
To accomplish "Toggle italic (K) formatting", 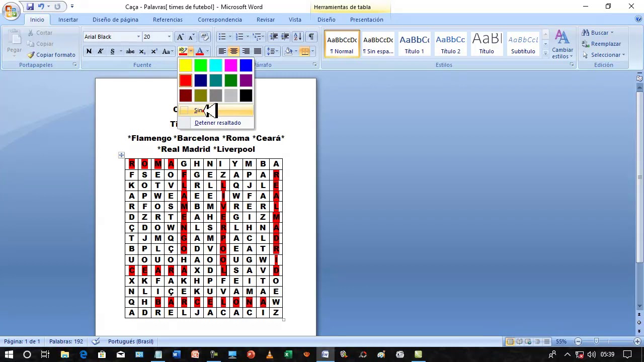I will (100, 51).
